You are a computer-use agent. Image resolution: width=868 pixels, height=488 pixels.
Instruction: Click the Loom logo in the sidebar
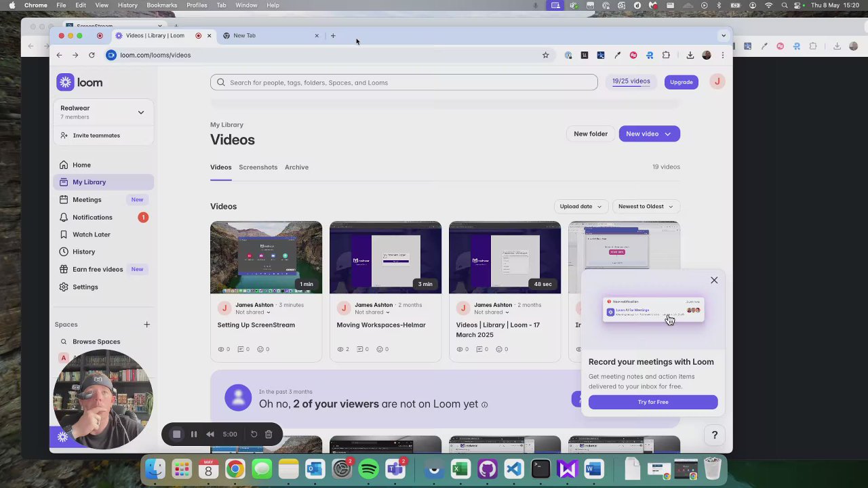(79, 82)
